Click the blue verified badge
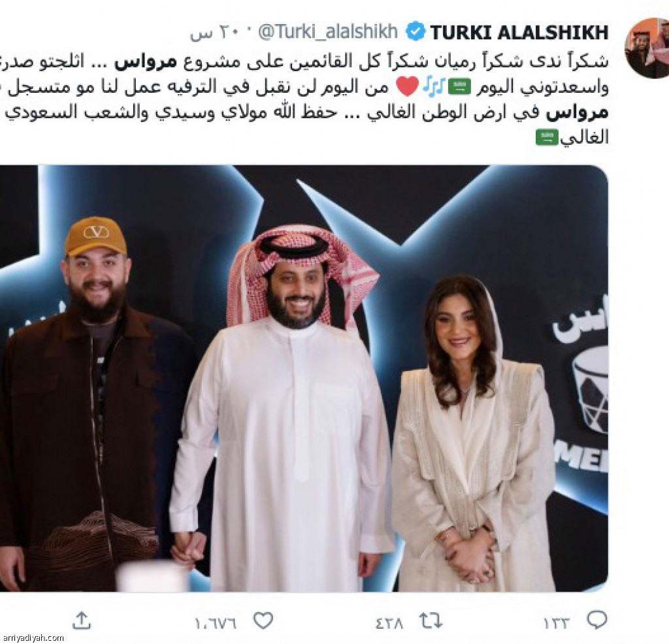Image resolution: width=669 pixels, height=644 pixels. (x=415, y=31)
